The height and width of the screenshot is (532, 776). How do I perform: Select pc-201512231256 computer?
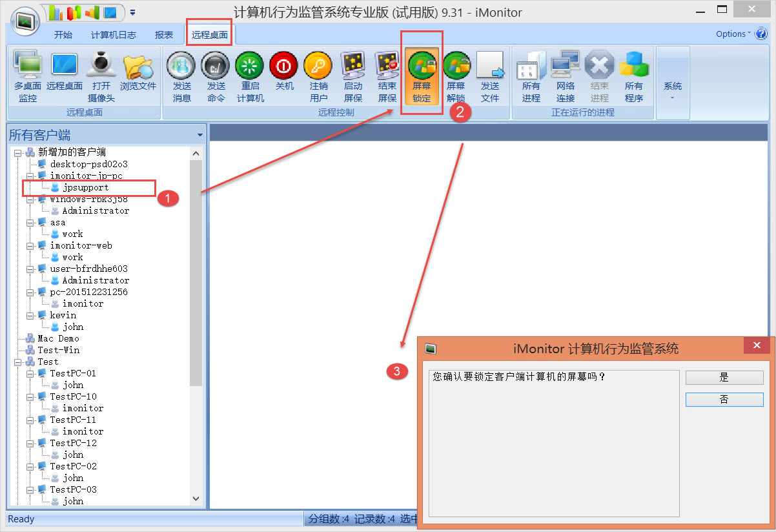tap(89, 292)
